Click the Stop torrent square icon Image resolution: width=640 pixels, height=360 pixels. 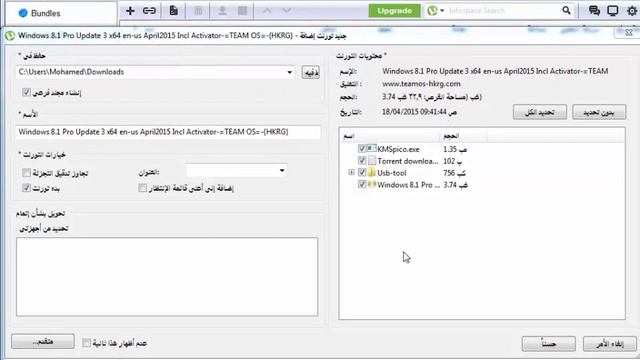coord(242,11)
